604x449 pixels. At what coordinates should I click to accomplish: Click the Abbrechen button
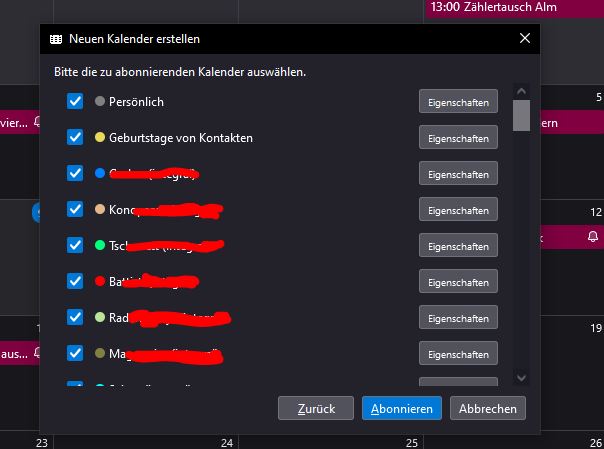[x=488, y=408]
